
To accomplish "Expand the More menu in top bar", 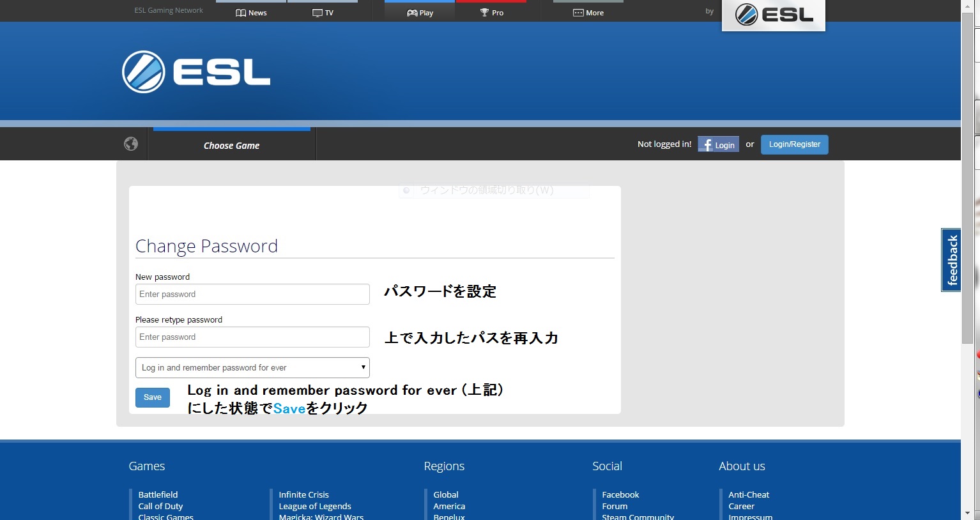I will coord(588,12).
